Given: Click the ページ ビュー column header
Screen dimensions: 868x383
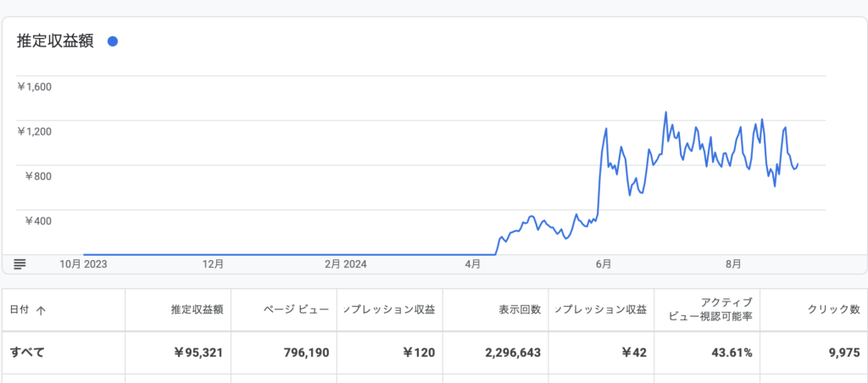Looking at the screenshot, I should click(296, 310).
